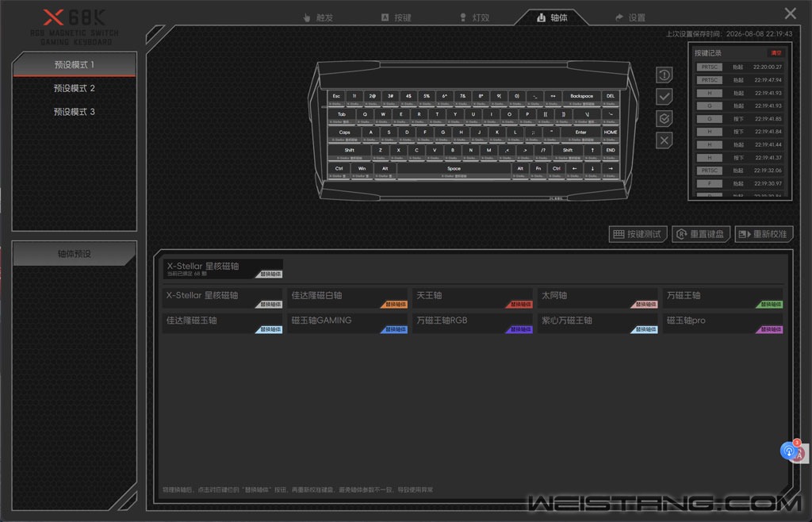Select 预设模式 3 profile
The image size is (812, 522).
click(74, 111)
